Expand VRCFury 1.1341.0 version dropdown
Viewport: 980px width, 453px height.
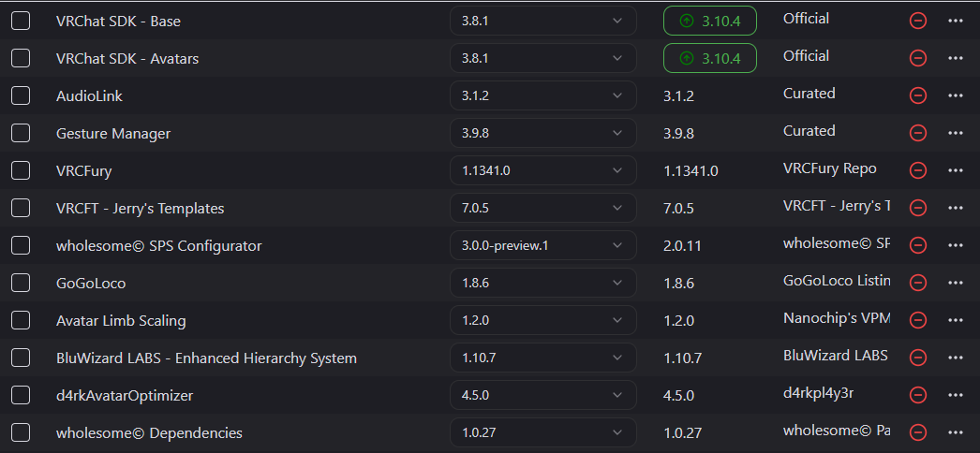(543, 170)
